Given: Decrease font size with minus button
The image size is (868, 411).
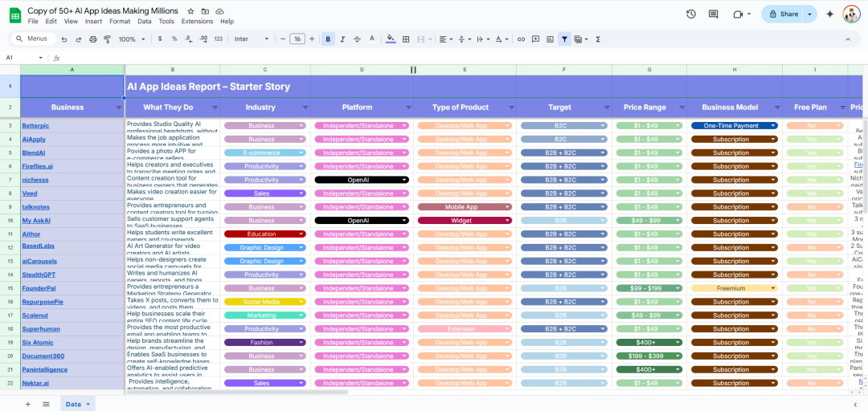Looking at the screenshot, I should tap(283, 39).
